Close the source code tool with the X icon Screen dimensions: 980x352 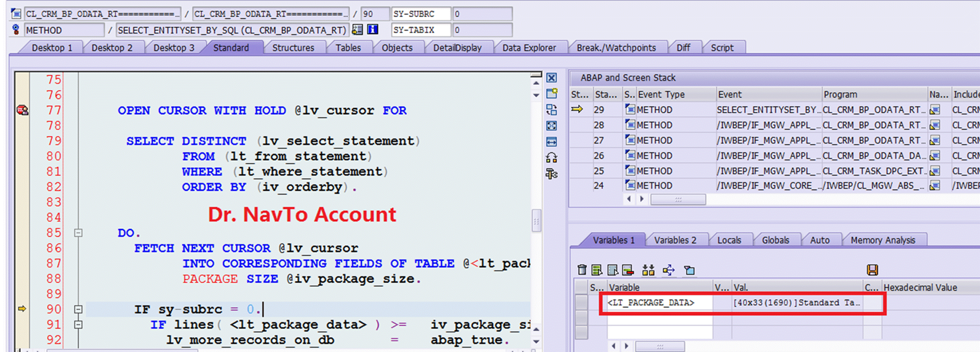point(551,78)
